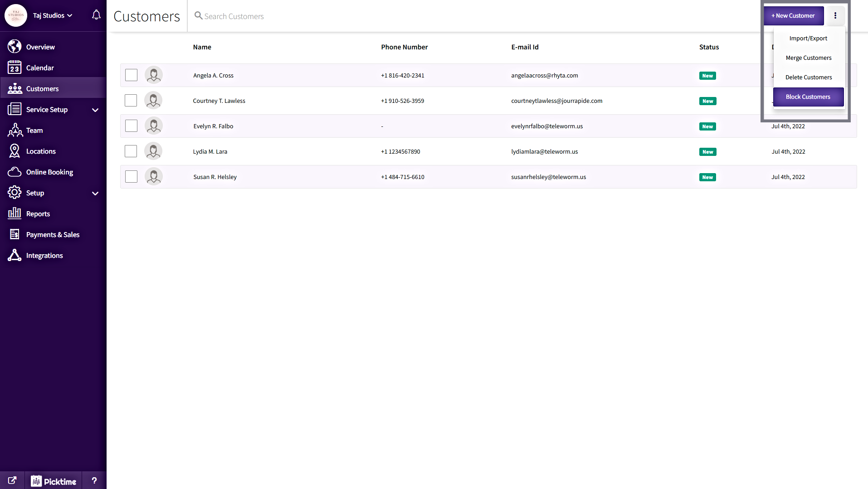Open Payments & Sales page
Image resolution: width=868 pixels, height=489 pixels.
pyautogui.click(x=53, y=234)
